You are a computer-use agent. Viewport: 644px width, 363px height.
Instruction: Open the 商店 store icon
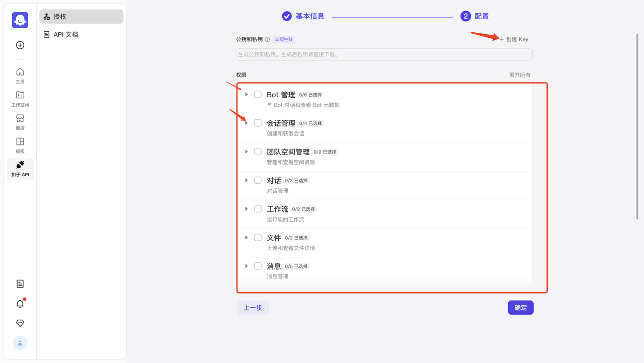(x=20, y=122)
